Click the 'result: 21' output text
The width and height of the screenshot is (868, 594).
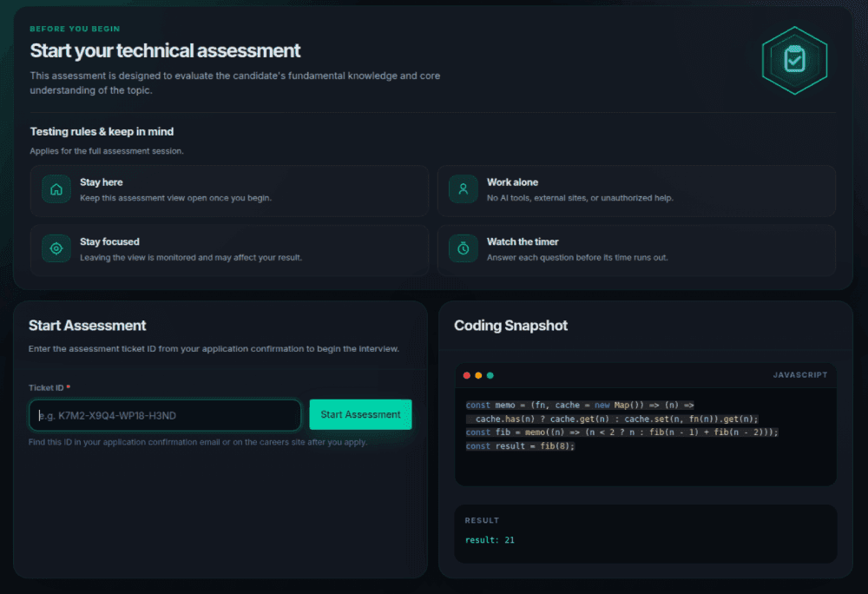click(490, 540)
